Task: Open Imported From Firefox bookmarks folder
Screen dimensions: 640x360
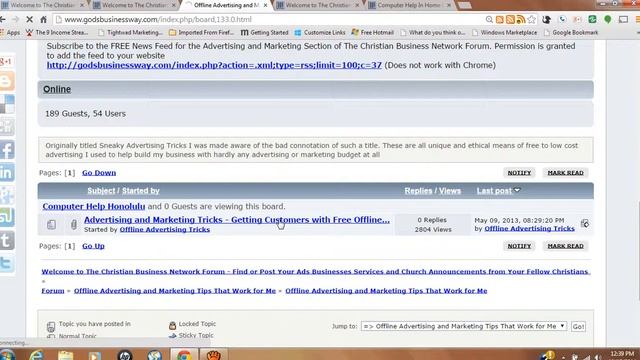Action: pyautogui.click(x=202, y=32)
